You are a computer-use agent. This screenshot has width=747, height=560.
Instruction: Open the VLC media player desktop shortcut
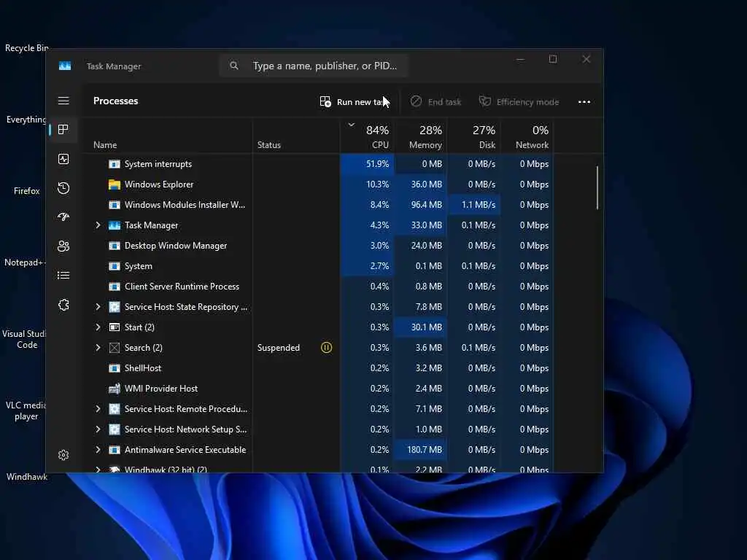pyautogui.click(x=26, y=411)
